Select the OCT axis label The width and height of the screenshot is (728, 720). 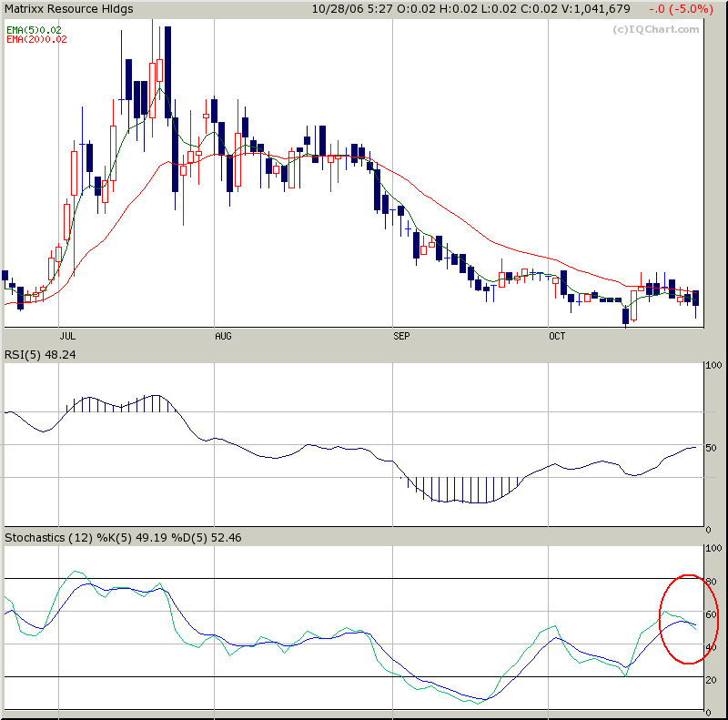click(558, 336)
